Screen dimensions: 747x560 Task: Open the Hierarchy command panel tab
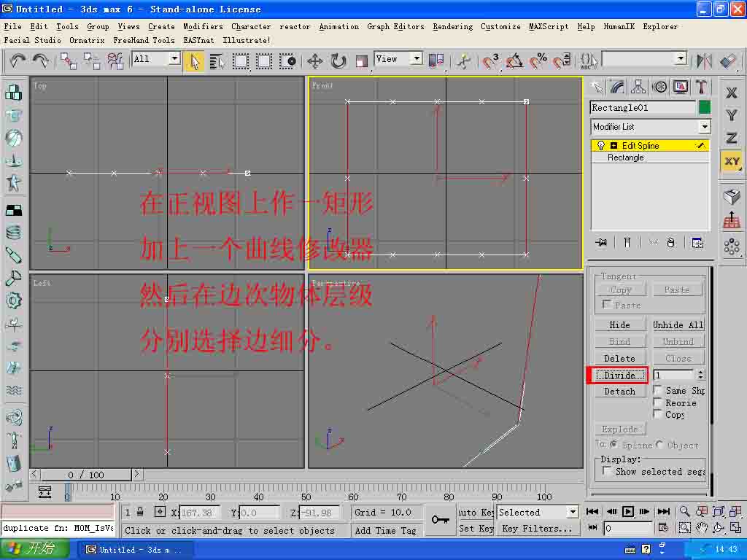coord(638,87)
